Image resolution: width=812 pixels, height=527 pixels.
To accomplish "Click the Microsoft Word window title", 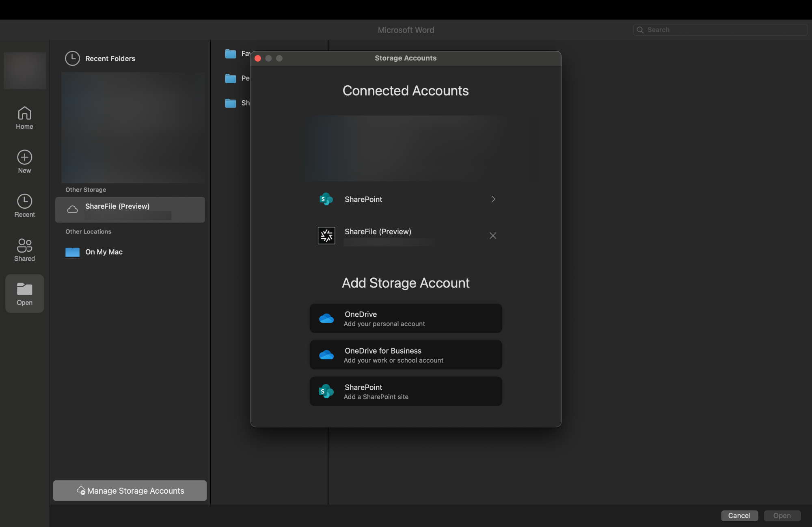I will [x=406, y=30].
